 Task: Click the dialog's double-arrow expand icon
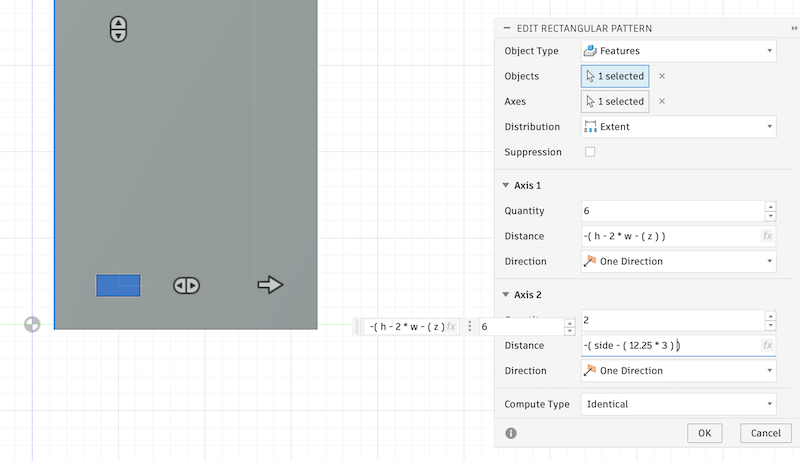tap(794, 29)
